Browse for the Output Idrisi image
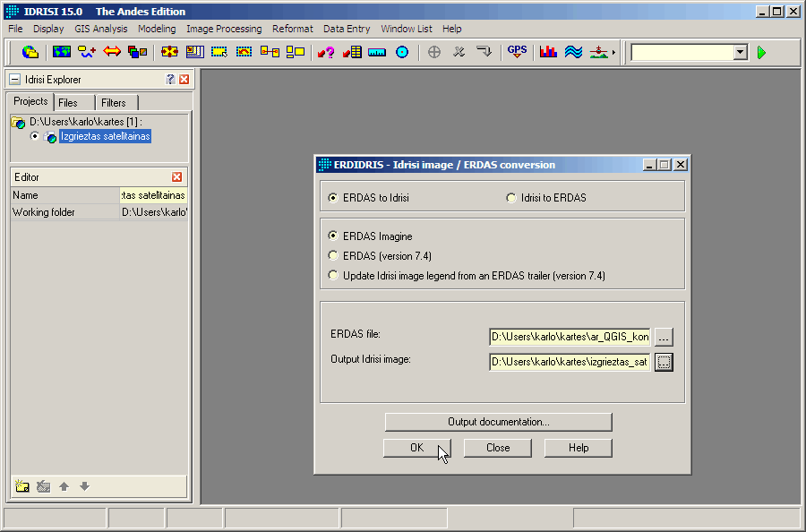The height and width of the screenshot is (532, 806). coord(664,362)
